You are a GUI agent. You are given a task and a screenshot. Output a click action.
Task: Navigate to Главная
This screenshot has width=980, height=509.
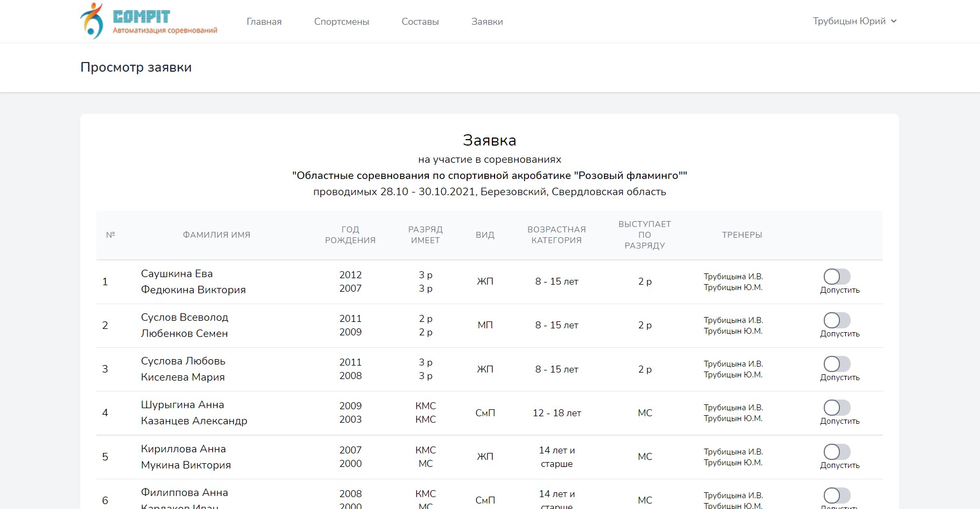263,22
